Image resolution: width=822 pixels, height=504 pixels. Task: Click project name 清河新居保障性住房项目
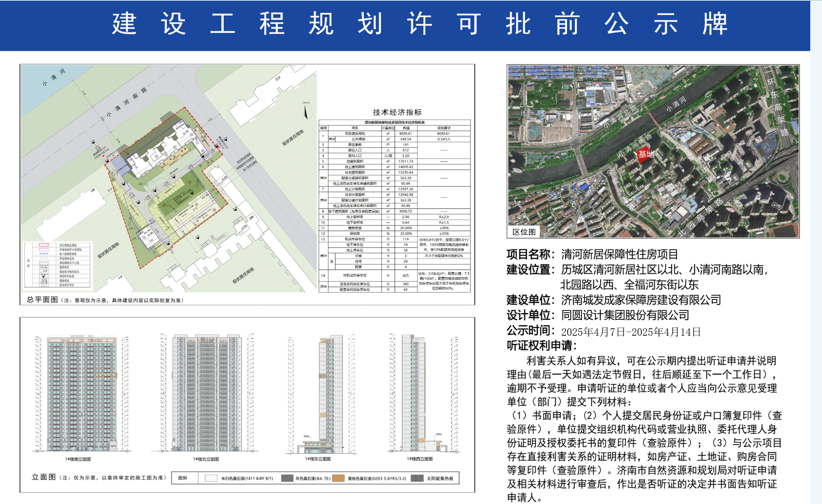pos(619,255)
